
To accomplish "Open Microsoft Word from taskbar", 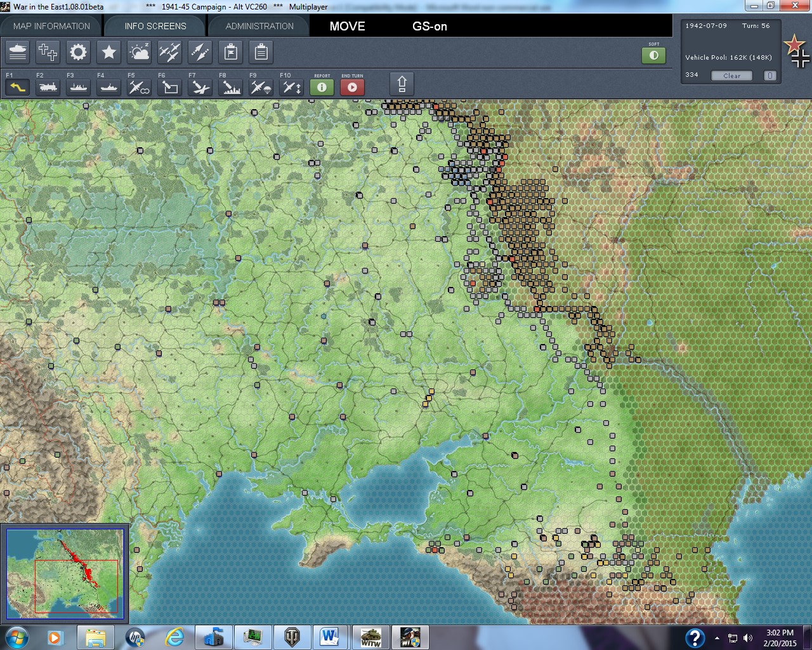I will (x=330, y=637).
